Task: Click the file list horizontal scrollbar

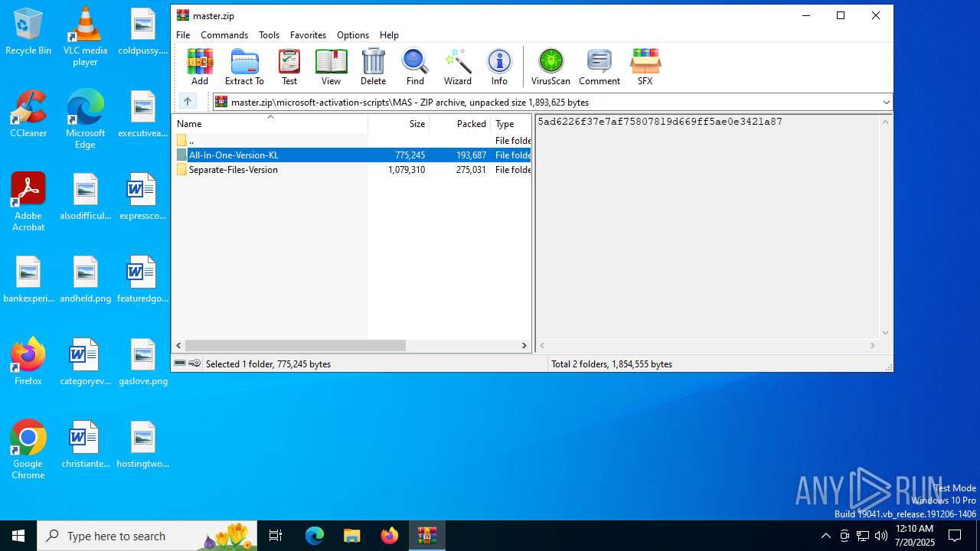Action: (296, 346)
